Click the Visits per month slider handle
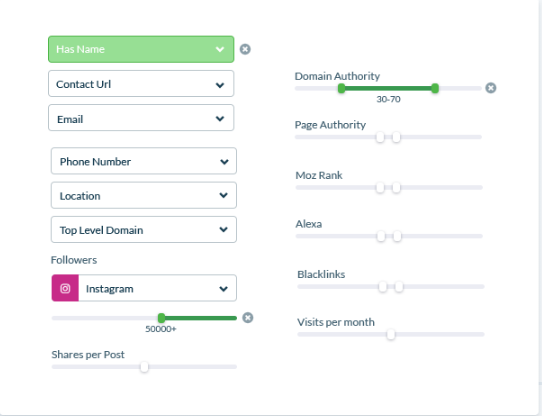The width and height of the screenshot is (542, 416). pyautogui.click(x=391, y=334)
